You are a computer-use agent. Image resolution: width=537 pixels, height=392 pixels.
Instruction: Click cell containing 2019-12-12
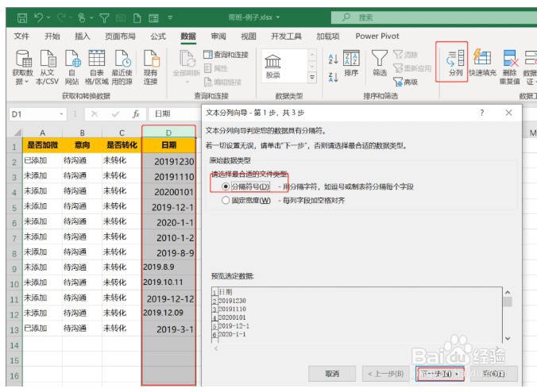(x=168, y=298)
